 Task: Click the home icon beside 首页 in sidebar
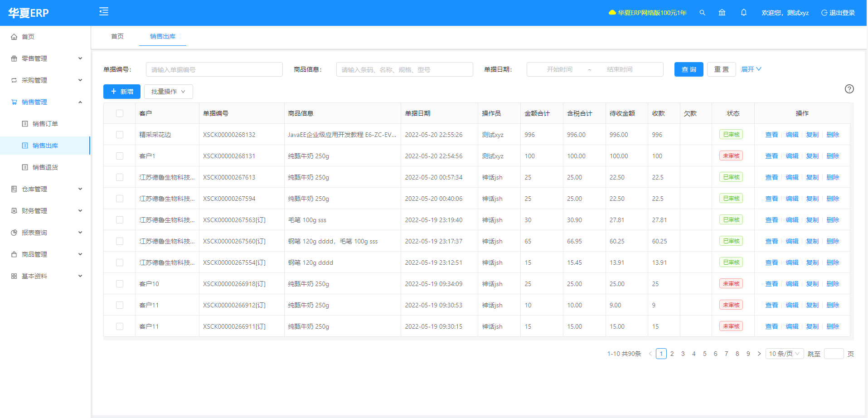pos(14,37)
